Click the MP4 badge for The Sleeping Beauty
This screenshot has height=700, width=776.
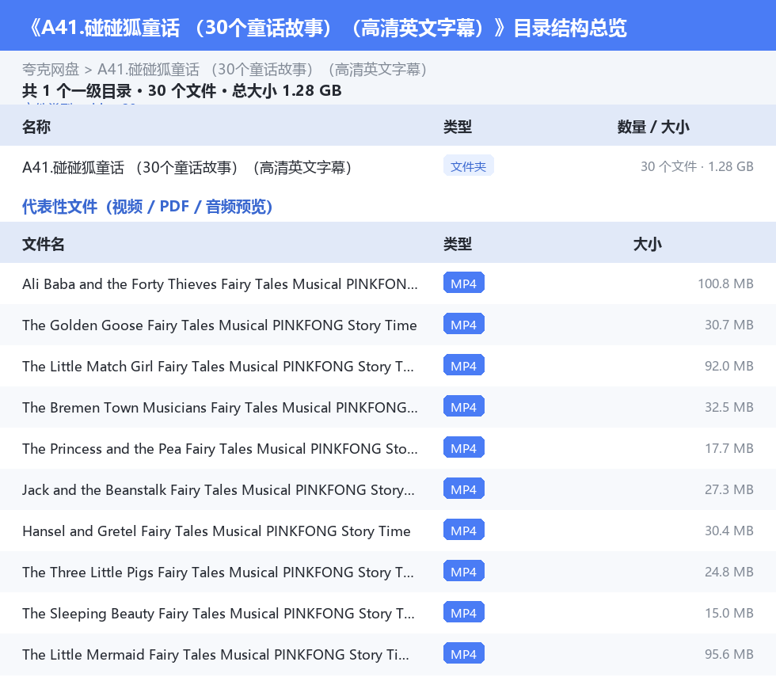pyautogui.click(x=464, y=612)
